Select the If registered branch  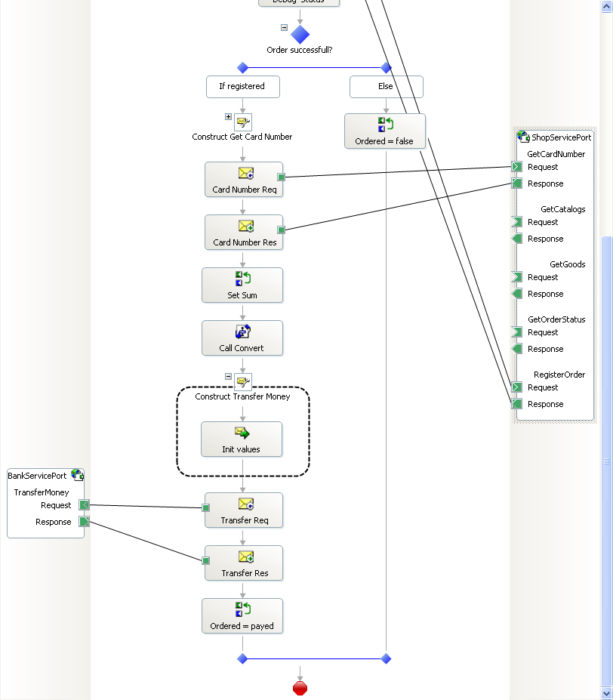243,87
